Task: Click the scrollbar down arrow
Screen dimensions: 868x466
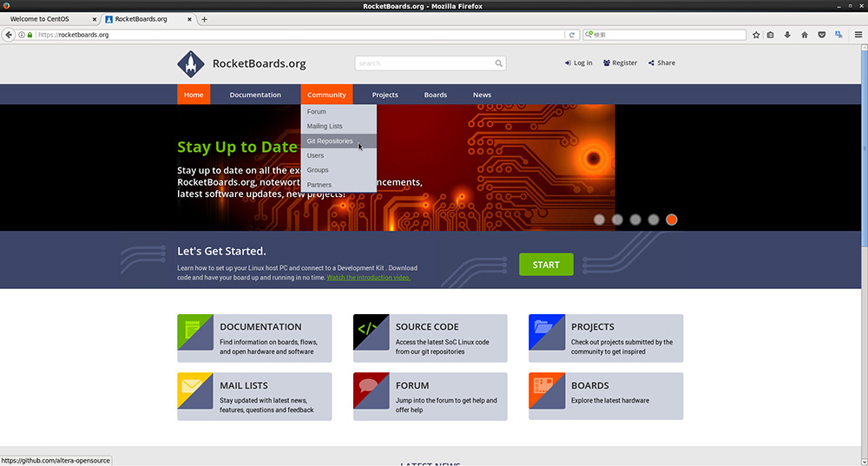Action: (x=865, y=462)
